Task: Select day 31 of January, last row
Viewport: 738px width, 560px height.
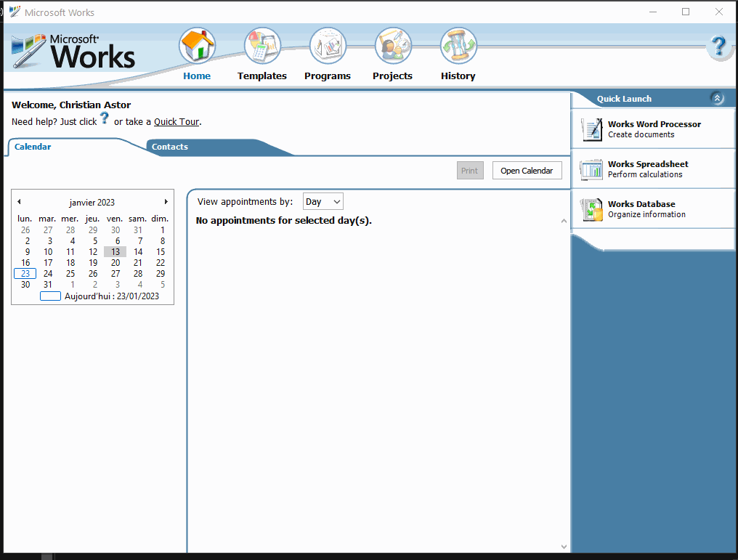Action: [48, 285]
